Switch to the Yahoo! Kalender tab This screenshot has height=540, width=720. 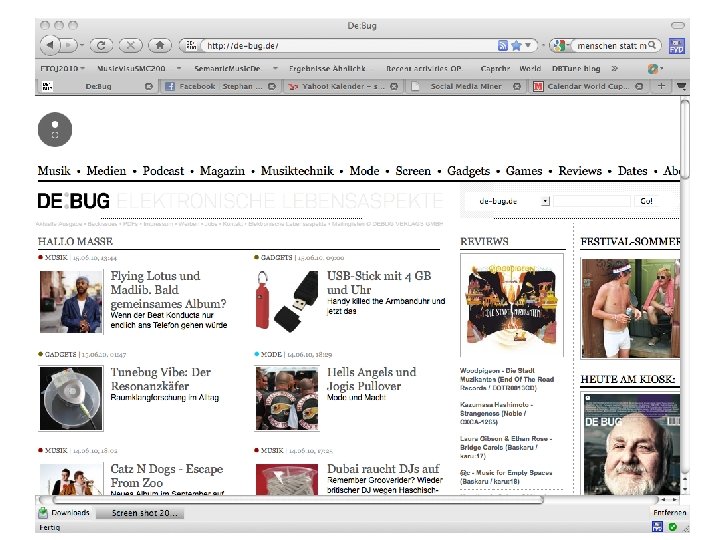tap(343, 86)
